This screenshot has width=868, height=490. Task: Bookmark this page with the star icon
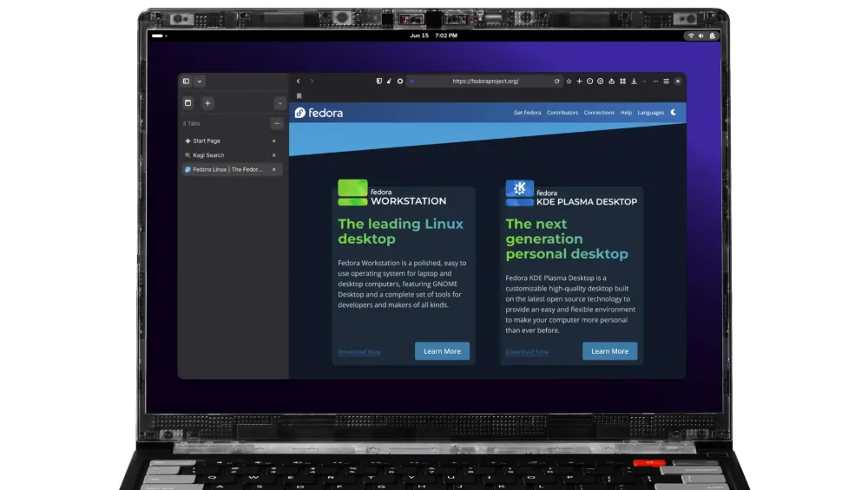pyautogui.click(x=569, y=82)
